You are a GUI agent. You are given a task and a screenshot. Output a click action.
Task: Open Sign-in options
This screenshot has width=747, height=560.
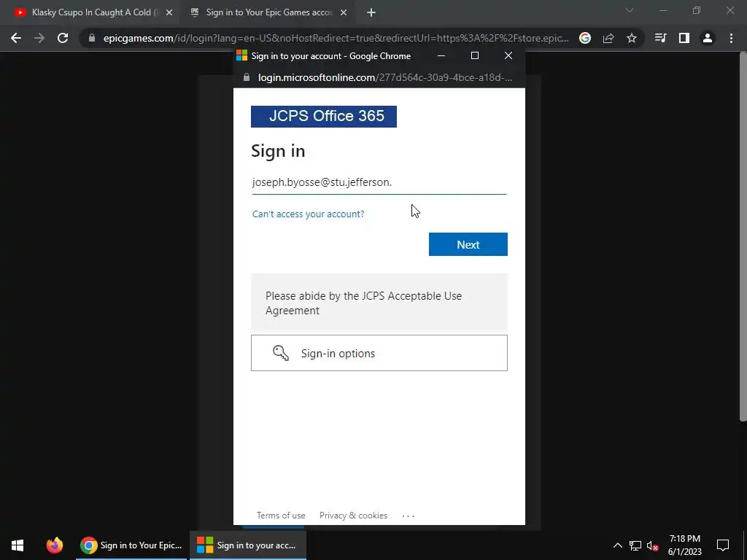(379, 353)
